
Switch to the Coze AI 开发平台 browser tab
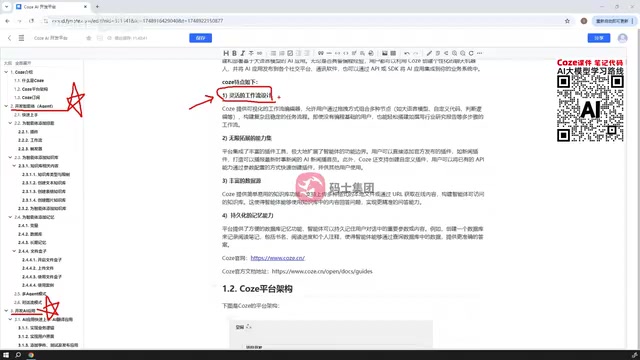click(51, 7)
